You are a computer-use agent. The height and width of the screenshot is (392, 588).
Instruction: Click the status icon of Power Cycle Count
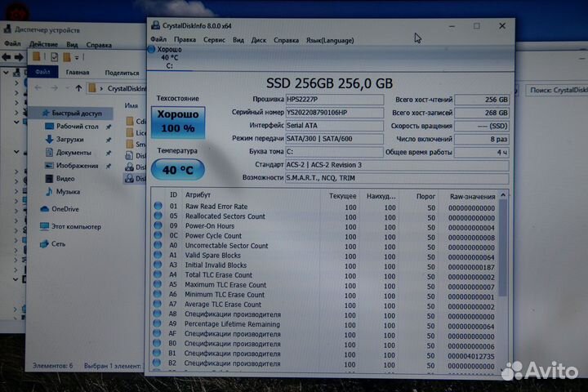(158, 235)
